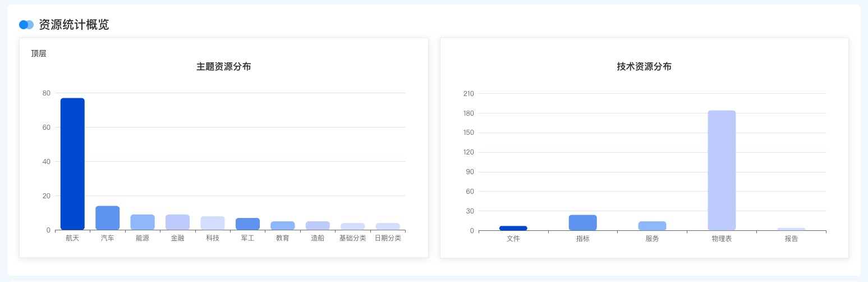Image resolution: width=868 pixels, height=282 pixels.
Task: Click the 主题资源分布 chart title
Action: pyautogui.click(x=223, y=67)
